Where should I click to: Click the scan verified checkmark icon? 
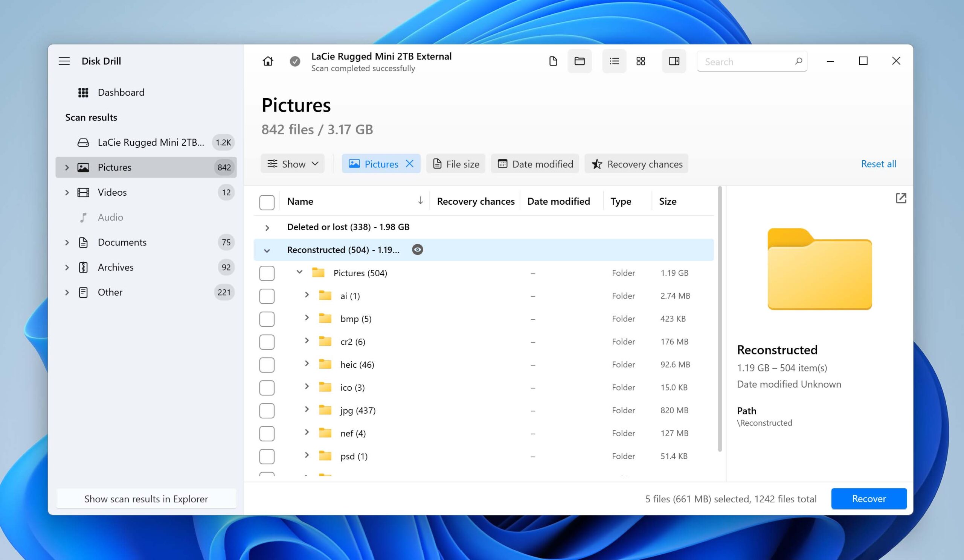294,61
